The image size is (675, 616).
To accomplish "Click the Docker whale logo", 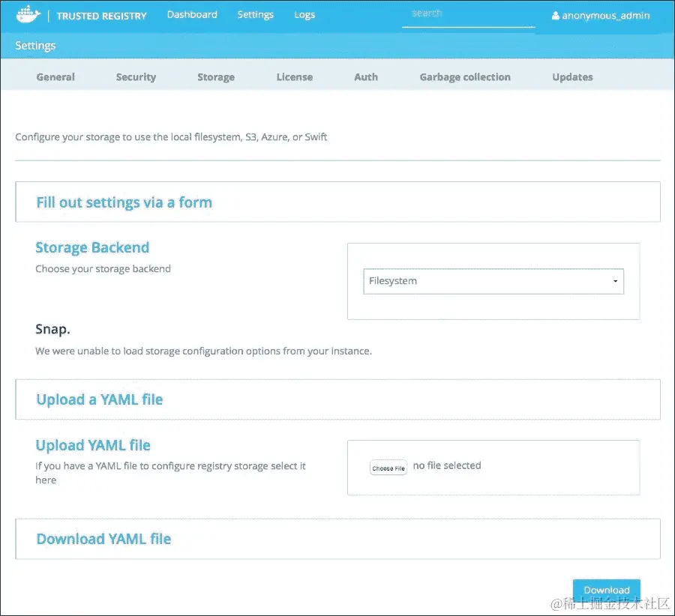I will point(28,13).
